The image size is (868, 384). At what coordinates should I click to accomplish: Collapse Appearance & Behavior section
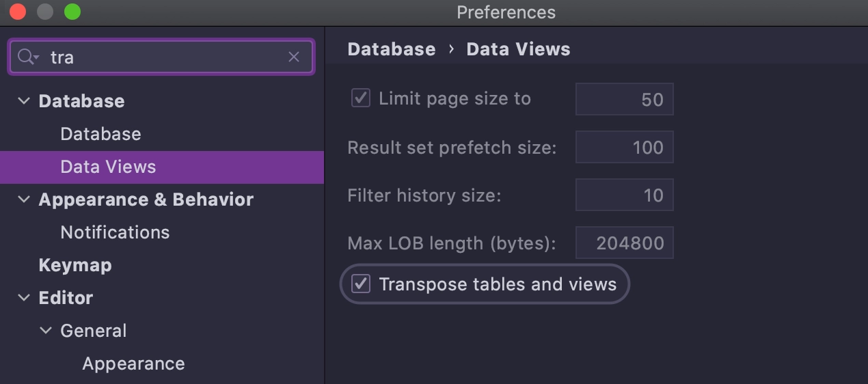(24, 200)
